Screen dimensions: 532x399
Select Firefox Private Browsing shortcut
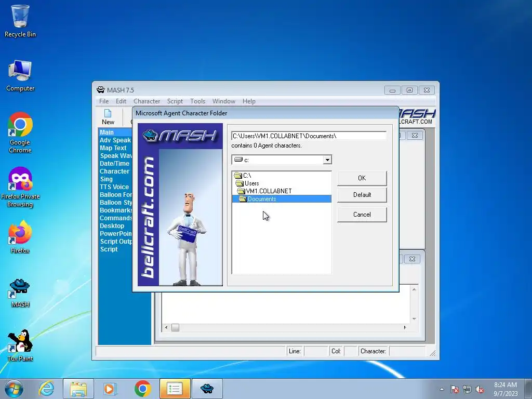pyautogui.click(x=20, y=187)
